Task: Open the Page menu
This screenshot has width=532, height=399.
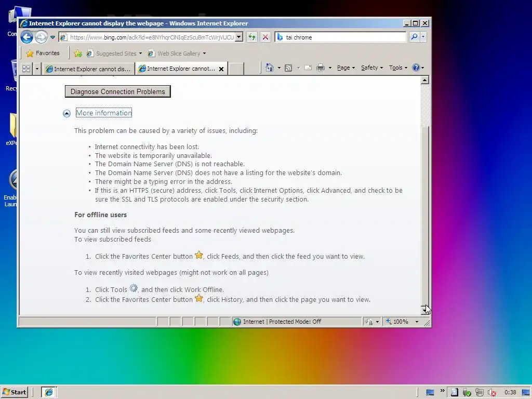Action: coord(345,68)
